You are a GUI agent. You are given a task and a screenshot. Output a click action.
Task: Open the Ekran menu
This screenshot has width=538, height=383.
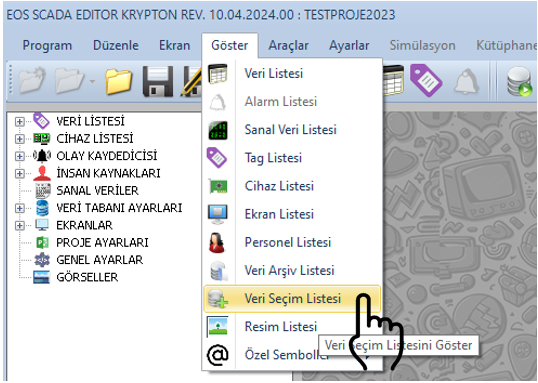tap(174, 45)
